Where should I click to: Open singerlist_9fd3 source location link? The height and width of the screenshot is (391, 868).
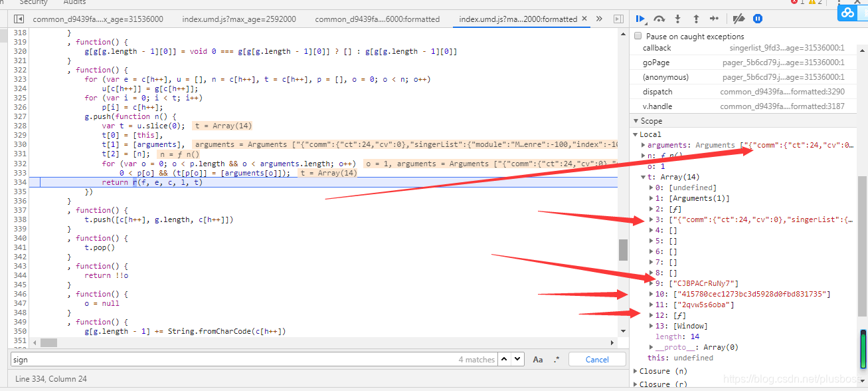786,48
